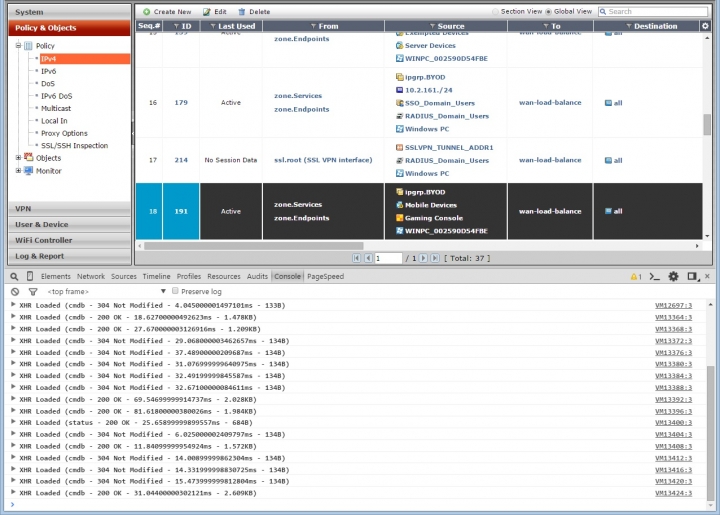Click the policy table vertical scrollbar thumb

(707, 124)
